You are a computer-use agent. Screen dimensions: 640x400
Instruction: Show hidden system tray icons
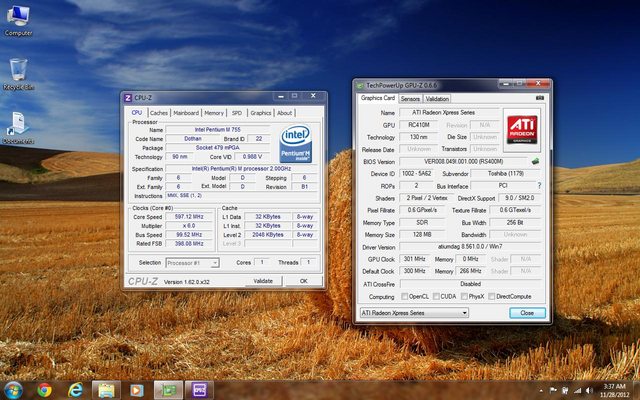pos(541,391)
